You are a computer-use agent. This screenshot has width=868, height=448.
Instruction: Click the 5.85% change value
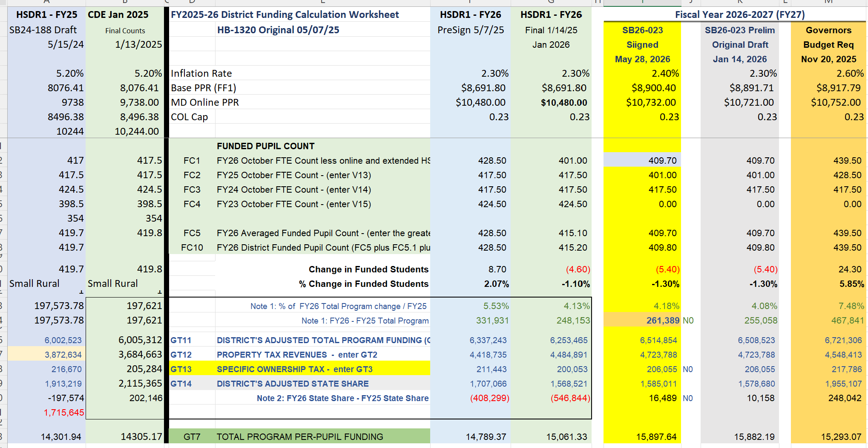click(852, 284)
